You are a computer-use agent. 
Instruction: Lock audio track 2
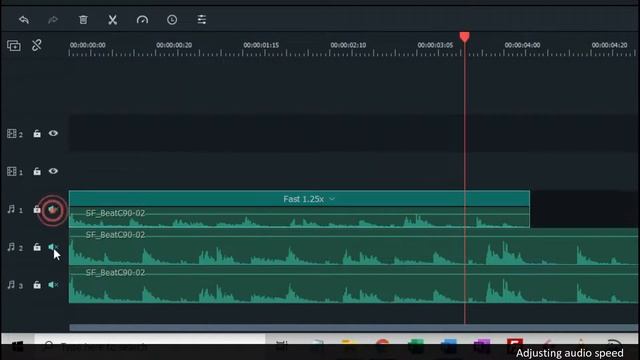37,247
